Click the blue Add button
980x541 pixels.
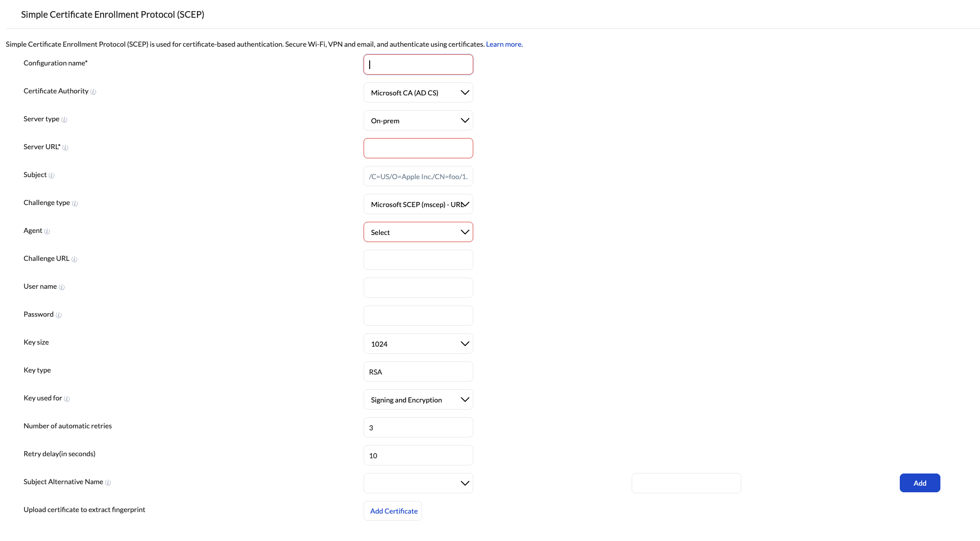coord(920,483)
